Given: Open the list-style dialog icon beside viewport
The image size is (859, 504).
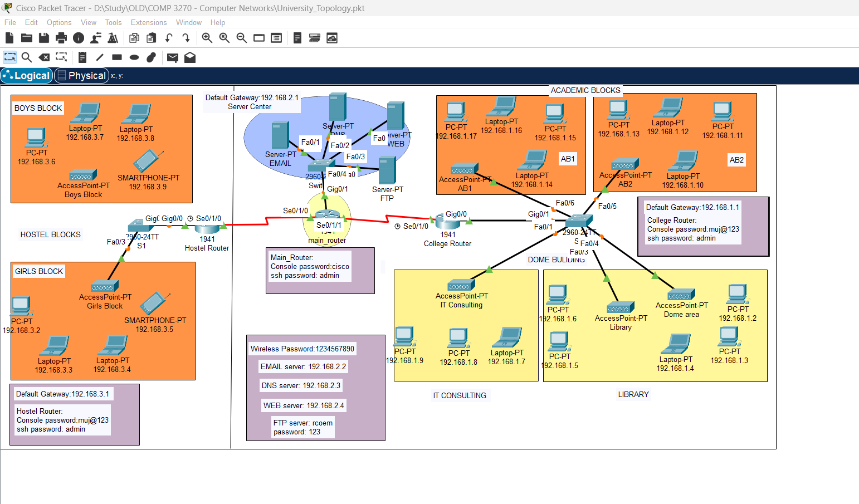Looking at the screenshot, I should click(276, 38).
